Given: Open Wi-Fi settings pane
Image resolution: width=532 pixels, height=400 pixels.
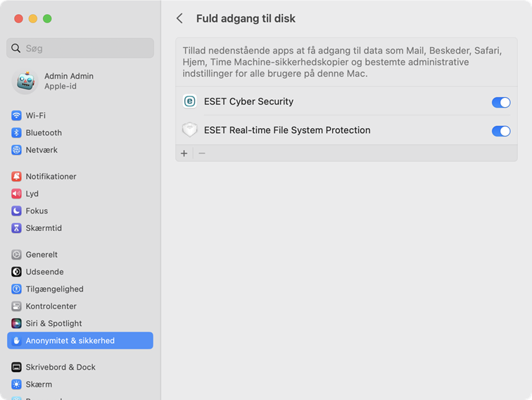Looking at the screenshot, I should pyautogui.click(x=80, y=115).
